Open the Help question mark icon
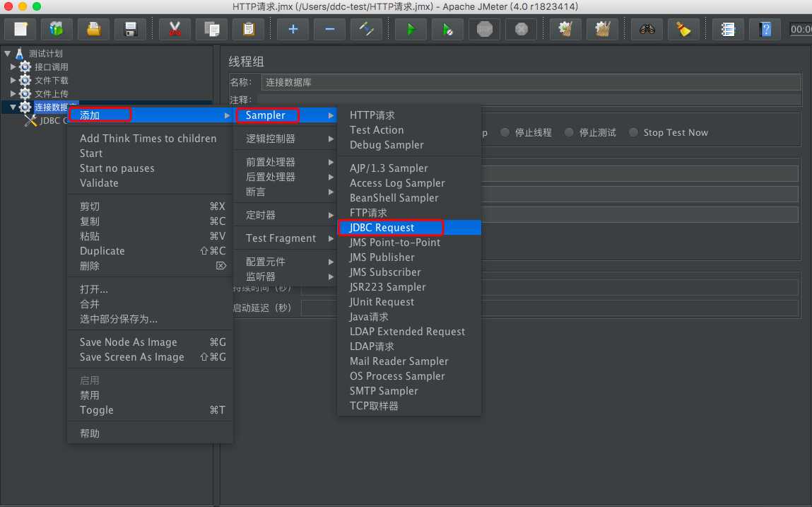Image resolution: width=812 pixels, height=507 pixels. click(x=765, y=29)
